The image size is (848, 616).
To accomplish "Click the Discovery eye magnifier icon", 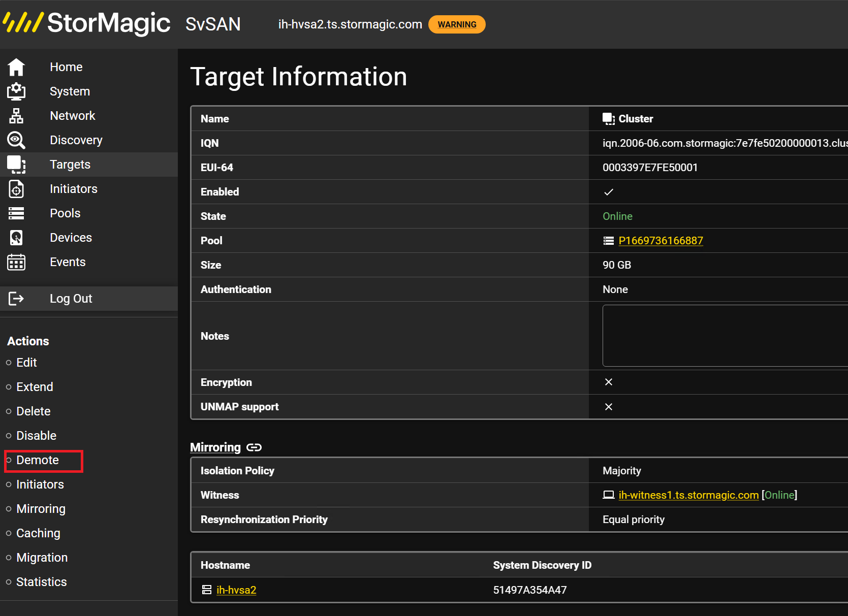I will [16, 140].
